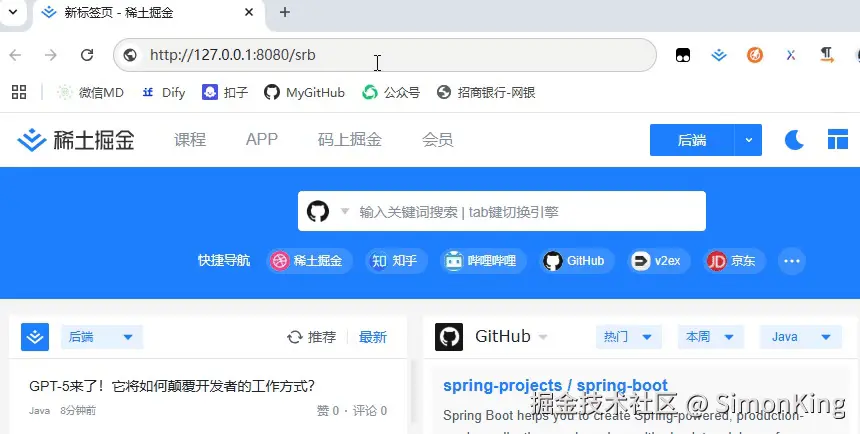Open the GitHub quick navigation shortcut
The image size is (860, 434).
tap(577, 261)
